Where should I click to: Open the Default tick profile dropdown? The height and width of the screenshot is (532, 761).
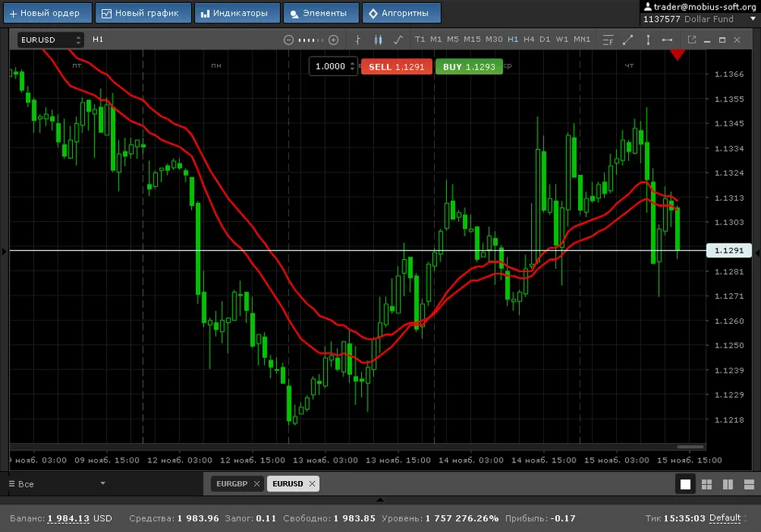coord(728,518)
